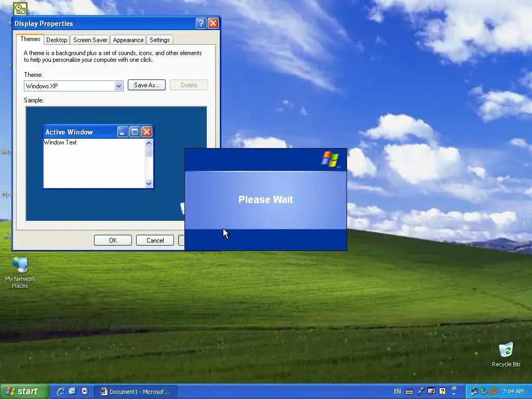Click the sample window maximize button
Viewport: 532px width, 399px height.
pos(135,131)
